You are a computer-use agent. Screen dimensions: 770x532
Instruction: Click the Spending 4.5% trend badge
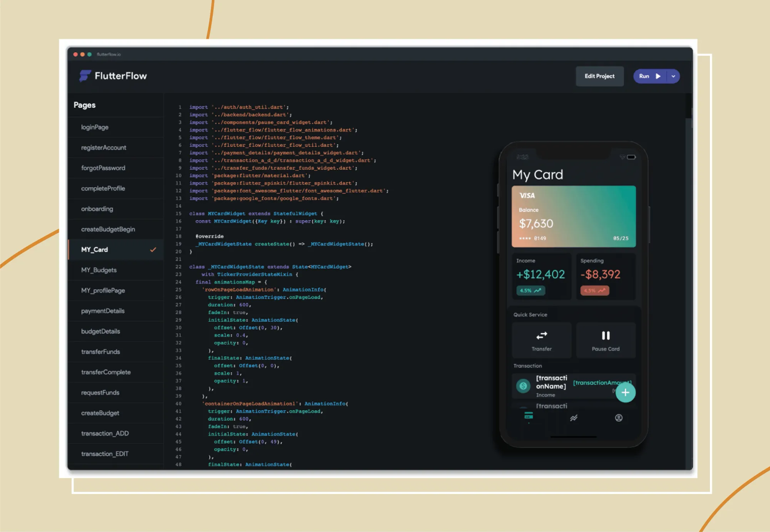tap(595, 290)
